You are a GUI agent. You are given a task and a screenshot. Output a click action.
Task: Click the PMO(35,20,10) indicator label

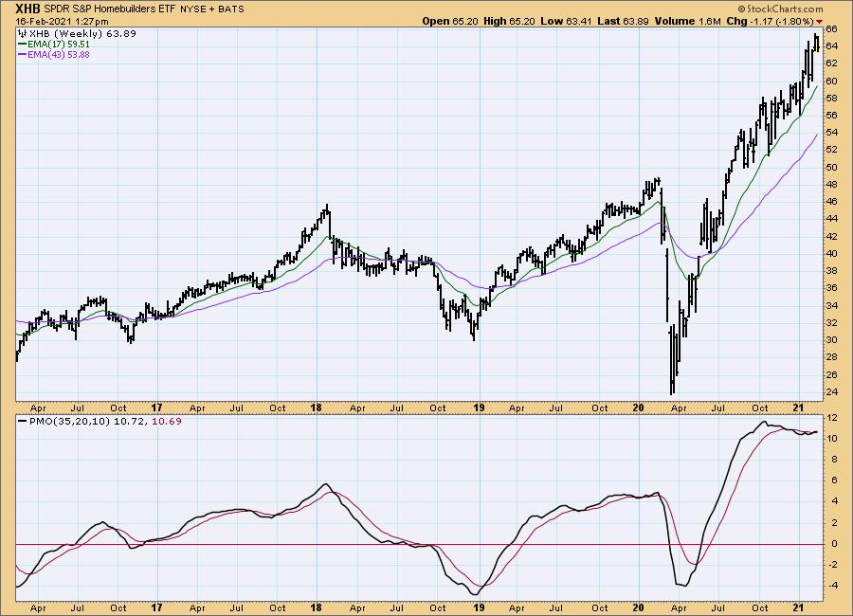pos(70,421)
